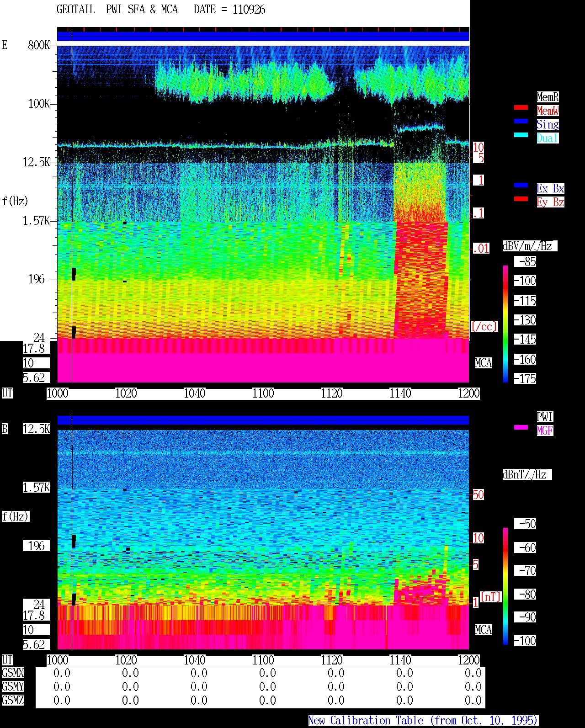Click the New Calibration Table note
The image size is (585, 728).
pos(423,721)
